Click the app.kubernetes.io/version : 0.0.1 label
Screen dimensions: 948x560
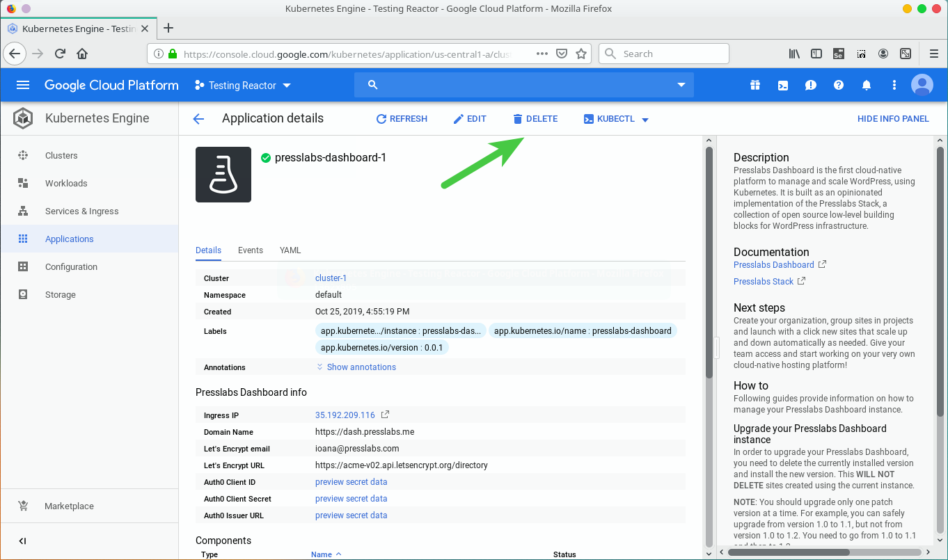tap(382, 348)
